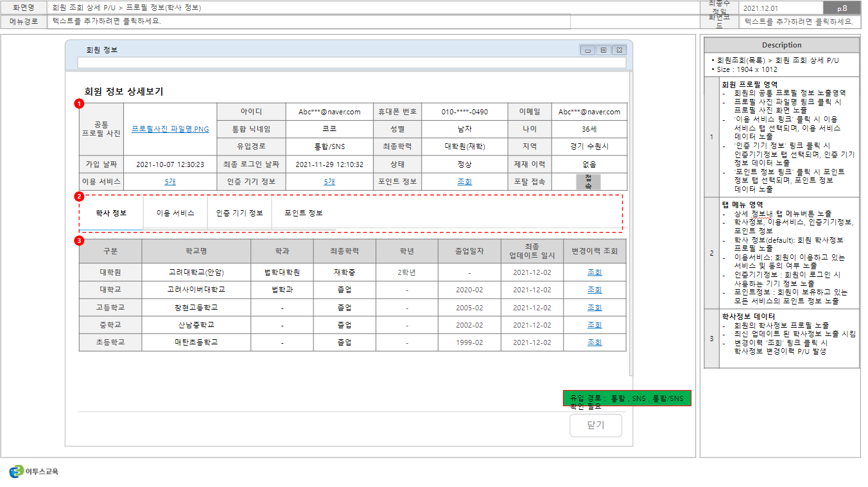Click the empty field under 회원 정보 title
This screenshot has height=487, width=868.
(352, 62)
